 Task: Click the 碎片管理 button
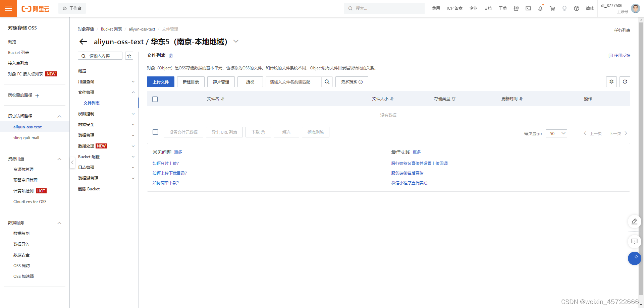221,82
